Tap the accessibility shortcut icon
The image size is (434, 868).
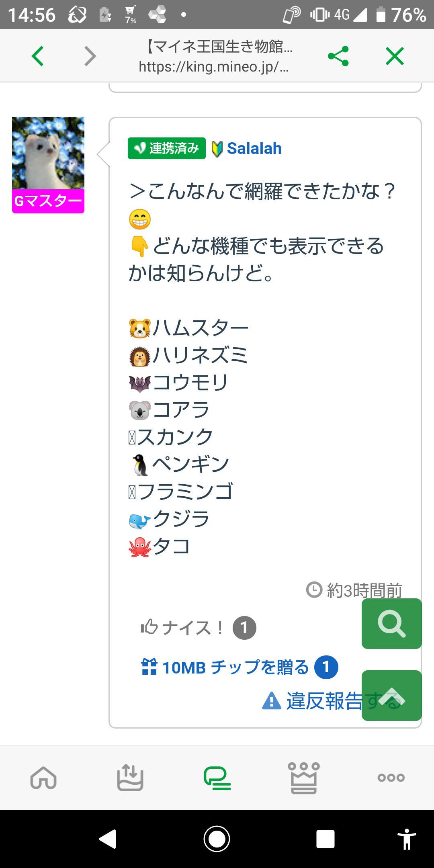pos(407,839)
